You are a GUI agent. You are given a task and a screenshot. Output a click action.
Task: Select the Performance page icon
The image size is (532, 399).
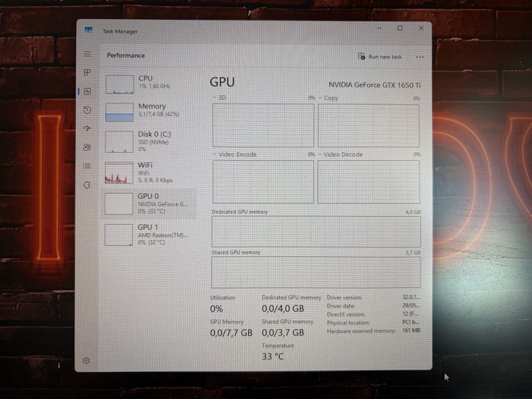pyautogui.click(x=88, y=91)
